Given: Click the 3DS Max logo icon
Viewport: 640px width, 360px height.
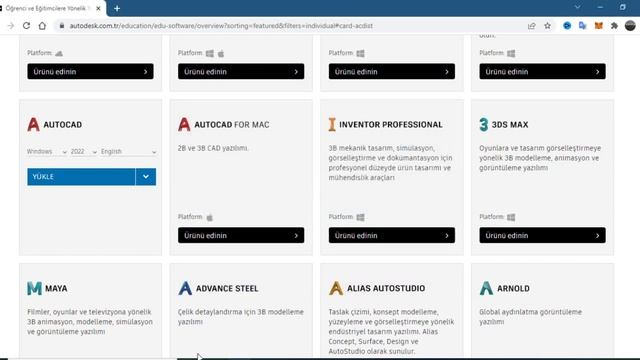Looking at the screenshot, I should 484,124.
